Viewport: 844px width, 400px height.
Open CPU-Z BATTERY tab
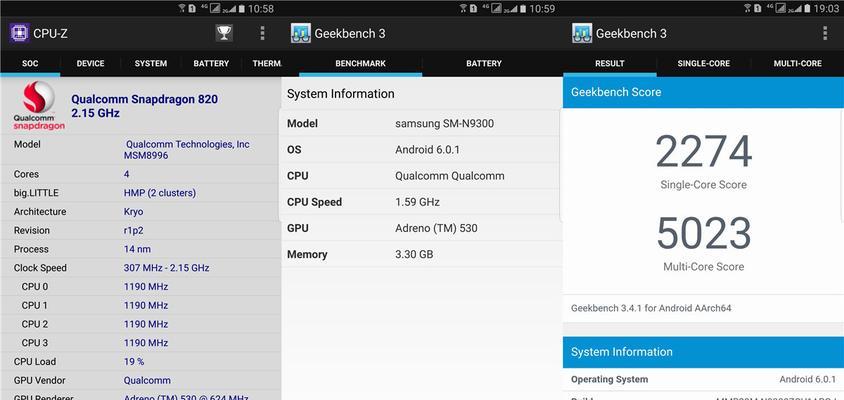211,64
